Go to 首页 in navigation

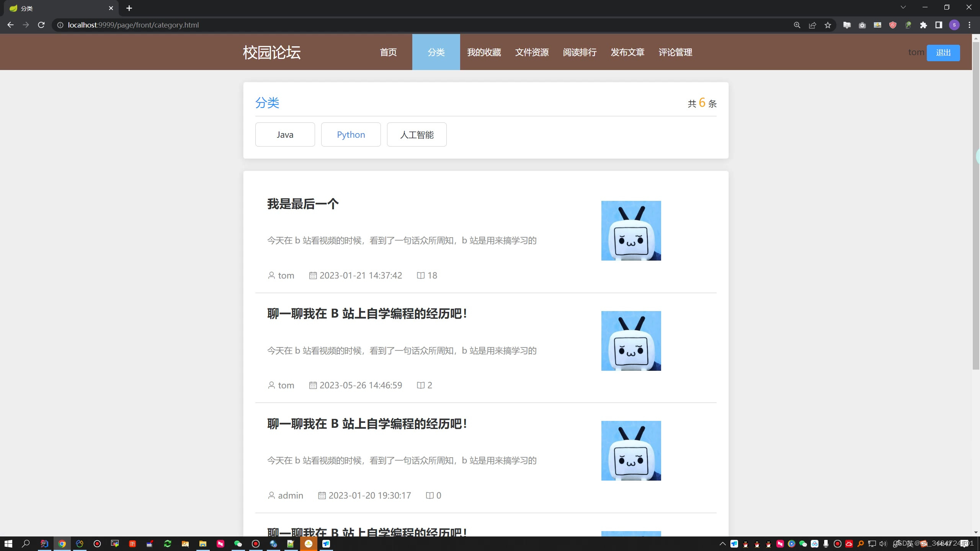click(x=388, y=52)
